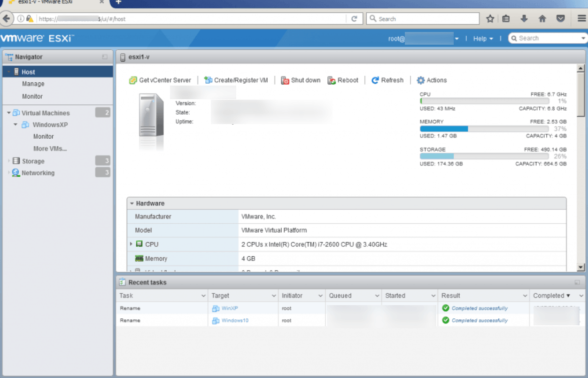
Task: Expand Storage tree node
Action: pyautogui.click(x=8, y=161)
